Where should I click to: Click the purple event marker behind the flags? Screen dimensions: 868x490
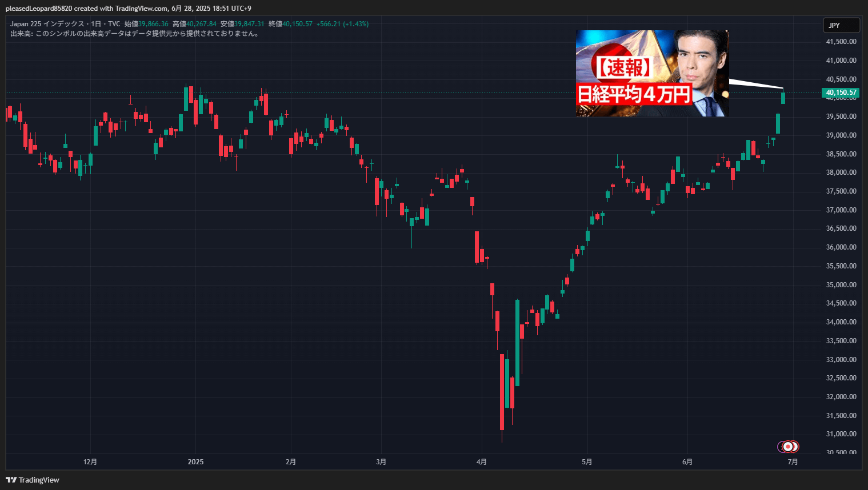click(780, 447)
